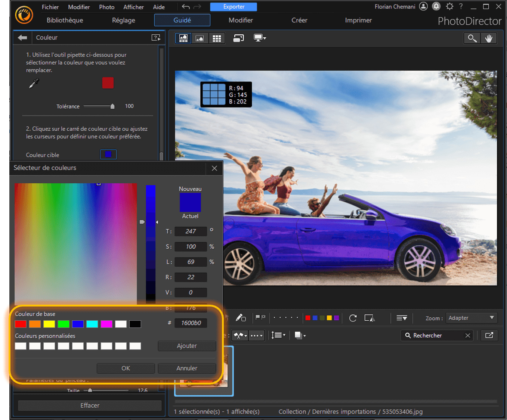Open the Photo menu
The height and width of the screenshot is (420, 507).
tap(106, 7)
